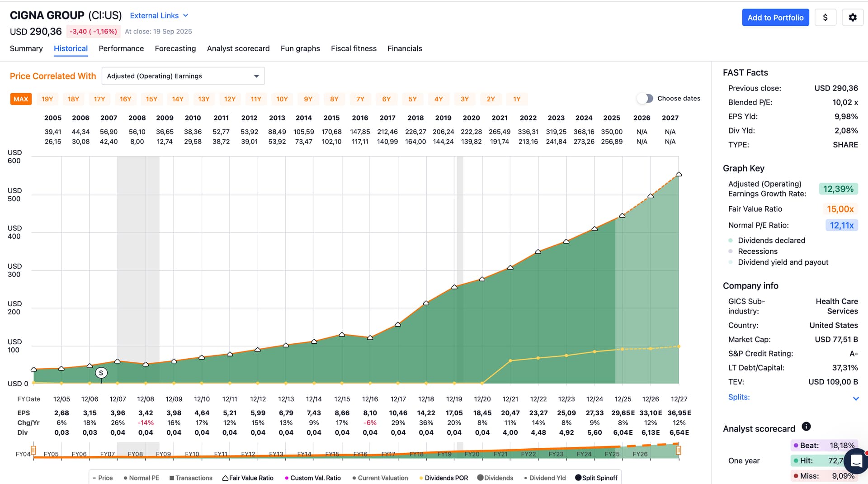Switch to the Forecasting tab

coord(175,48)
